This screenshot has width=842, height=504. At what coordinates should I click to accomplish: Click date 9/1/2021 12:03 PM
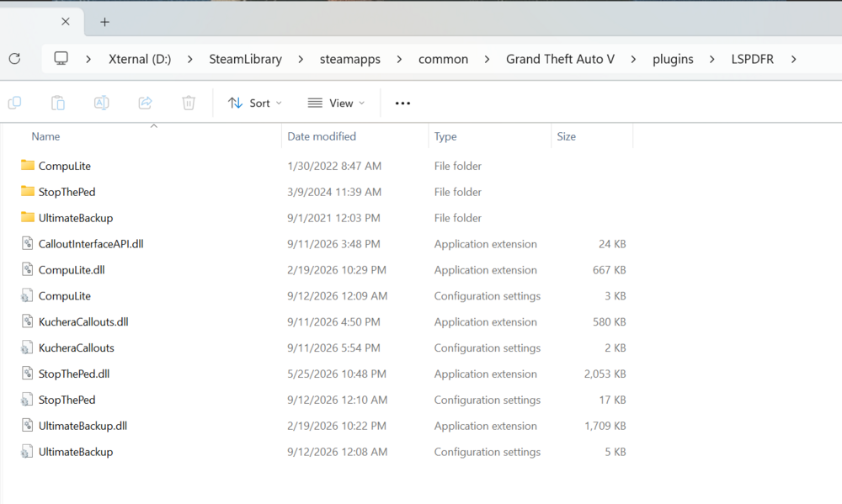333,218
